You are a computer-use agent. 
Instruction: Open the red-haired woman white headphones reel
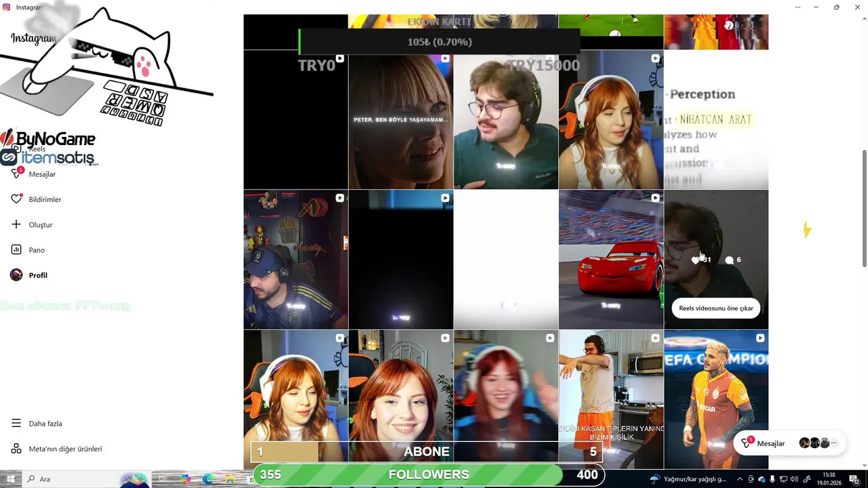point(611,119)
